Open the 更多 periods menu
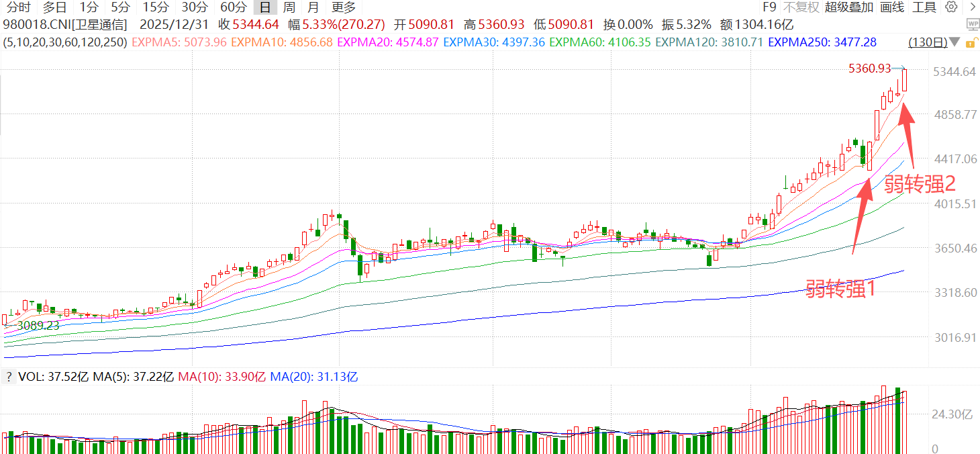 [344, 7]
